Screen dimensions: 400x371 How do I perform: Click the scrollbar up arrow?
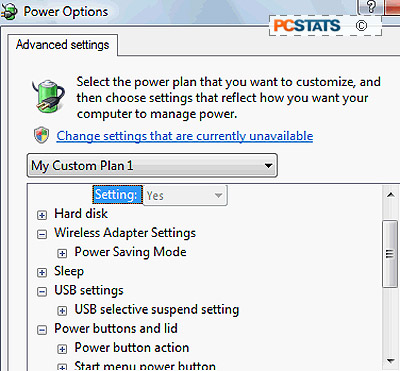390,195
